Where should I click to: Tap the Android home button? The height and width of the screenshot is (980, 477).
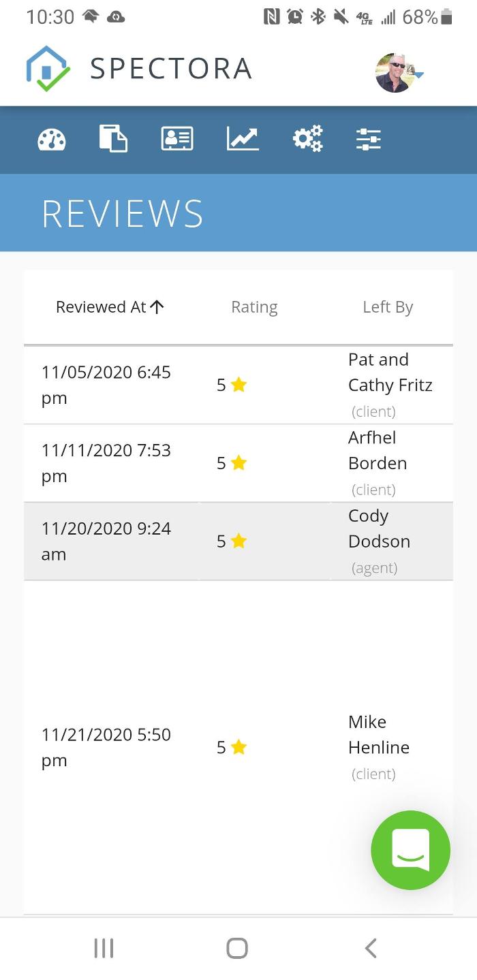(237, 948)
